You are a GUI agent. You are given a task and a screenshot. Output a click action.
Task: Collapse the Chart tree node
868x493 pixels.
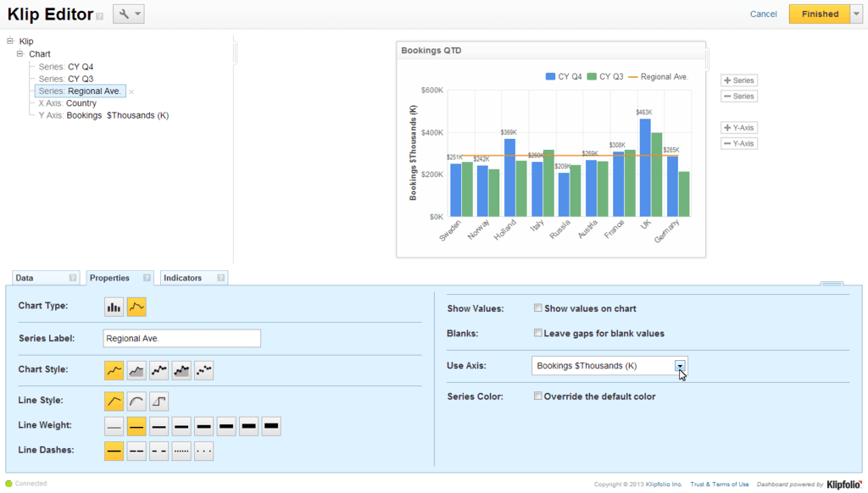coord(20,53)
